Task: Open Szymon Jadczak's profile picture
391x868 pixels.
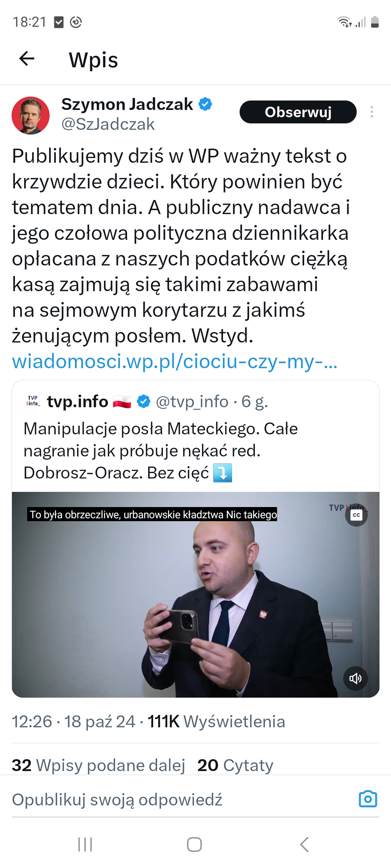Action: [x=31, y=115]
